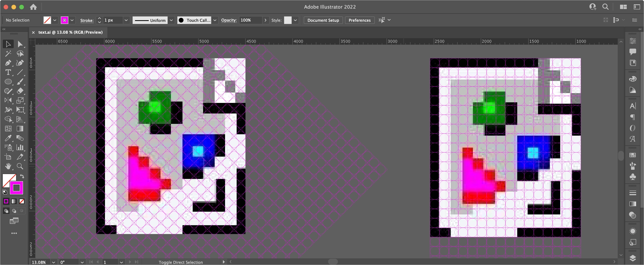The width and height of the screenshot is (644, 265).
Task: Click the Opacity label link
Action: pyautogui.click(x=229, y=20)
